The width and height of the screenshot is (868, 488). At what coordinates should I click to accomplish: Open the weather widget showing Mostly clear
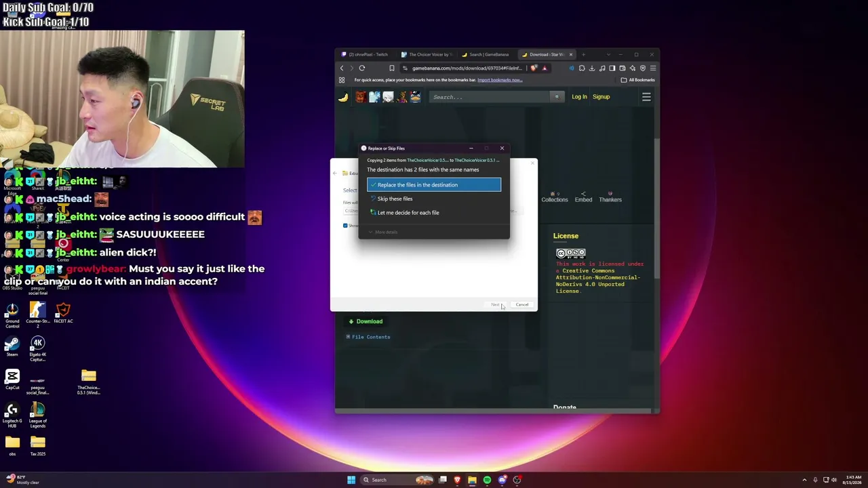tap(24, 480)
